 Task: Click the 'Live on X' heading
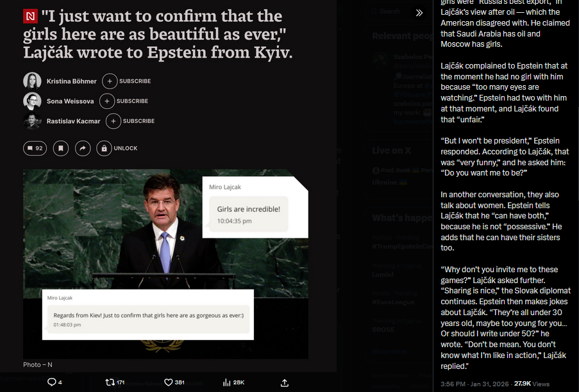391,151
